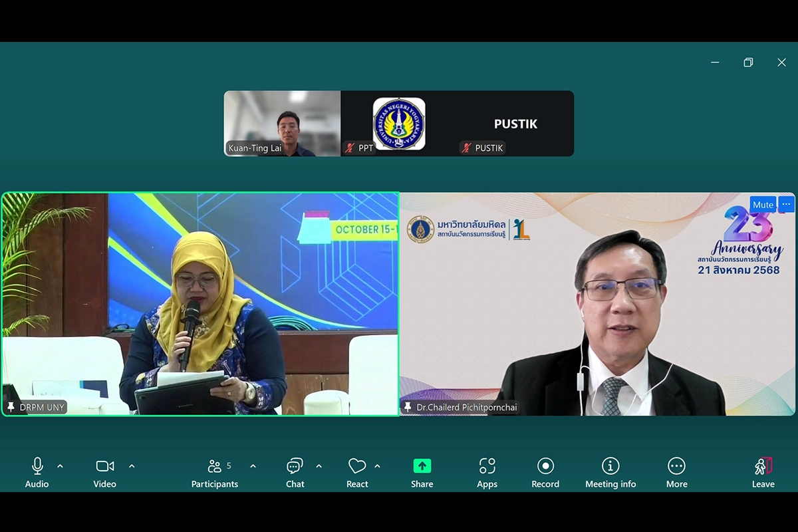Image resolution: width=798 pixels, height=532 pixels.
Task: Toggle camera with the Video button
Action: click(104, 466)
